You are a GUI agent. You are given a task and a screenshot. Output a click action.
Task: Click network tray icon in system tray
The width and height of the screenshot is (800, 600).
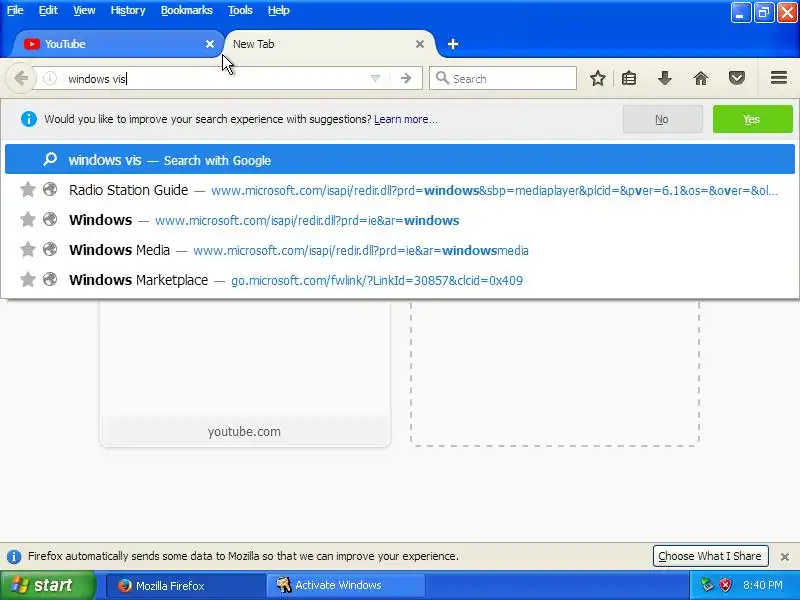point(707,585)
